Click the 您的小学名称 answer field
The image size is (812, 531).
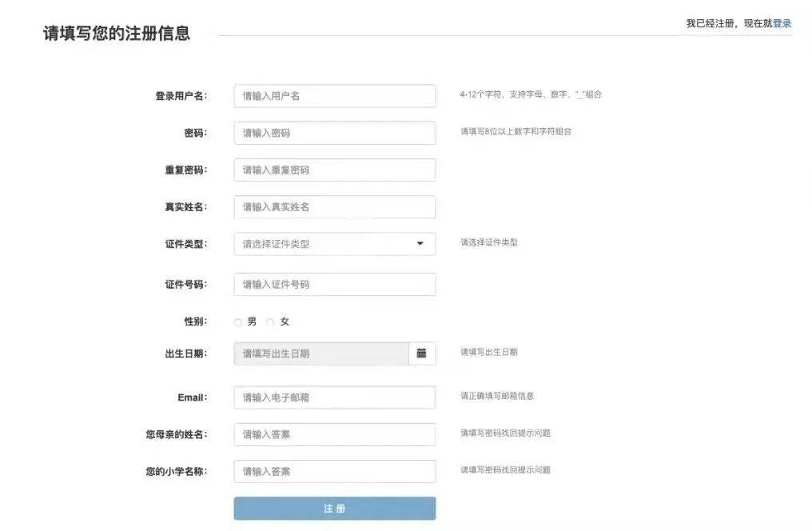pos(334,471)
